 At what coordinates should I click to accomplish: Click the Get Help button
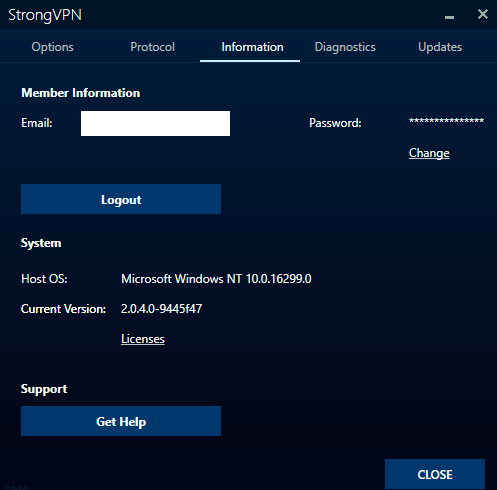point(121,421)
